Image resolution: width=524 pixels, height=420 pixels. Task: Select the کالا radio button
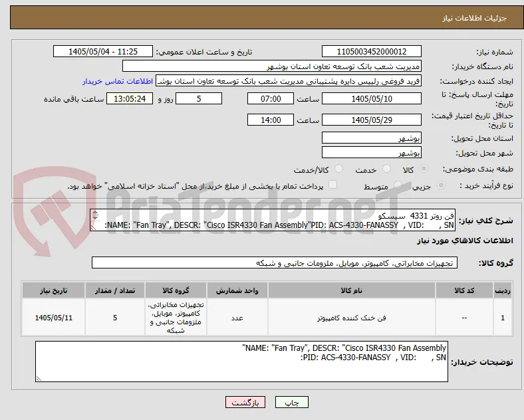click(424, 169)
